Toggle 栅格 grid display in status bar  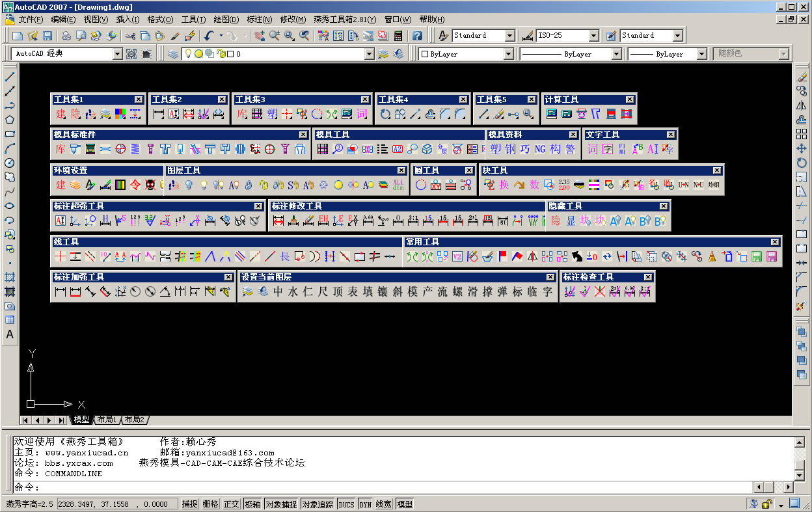[210, 504]
